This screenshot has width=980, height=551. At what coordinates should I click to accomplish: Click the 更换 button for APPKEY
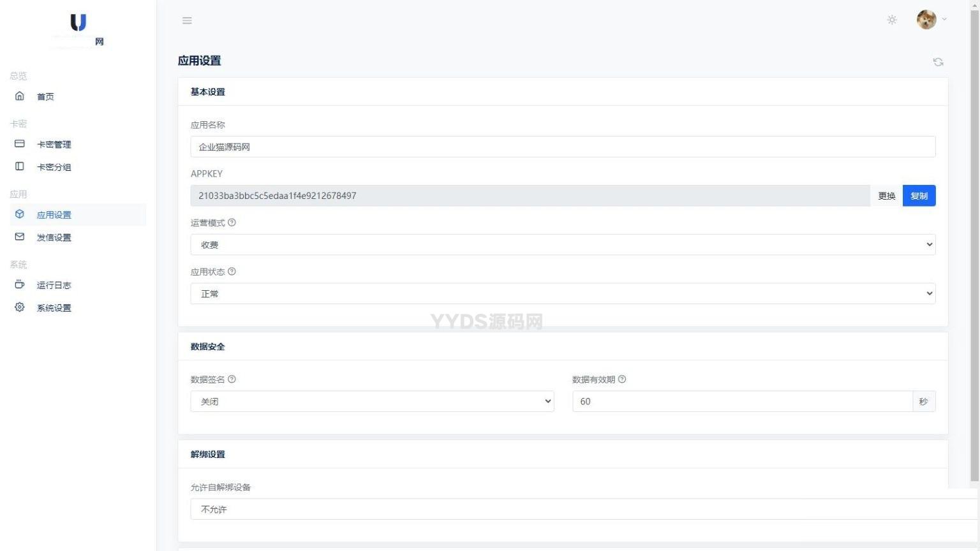(x=886, y=196)
